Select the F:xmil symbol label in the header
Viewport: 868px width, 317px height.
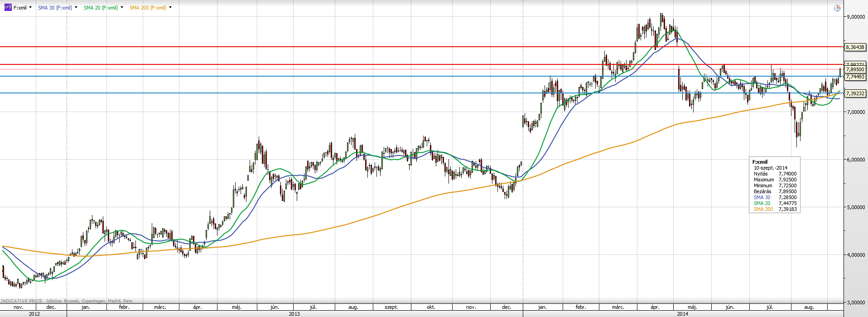(20, 8)
